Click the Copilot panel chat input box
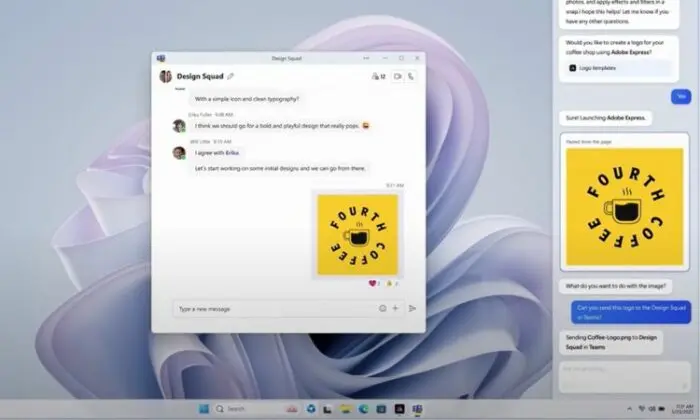 point(624,377)
